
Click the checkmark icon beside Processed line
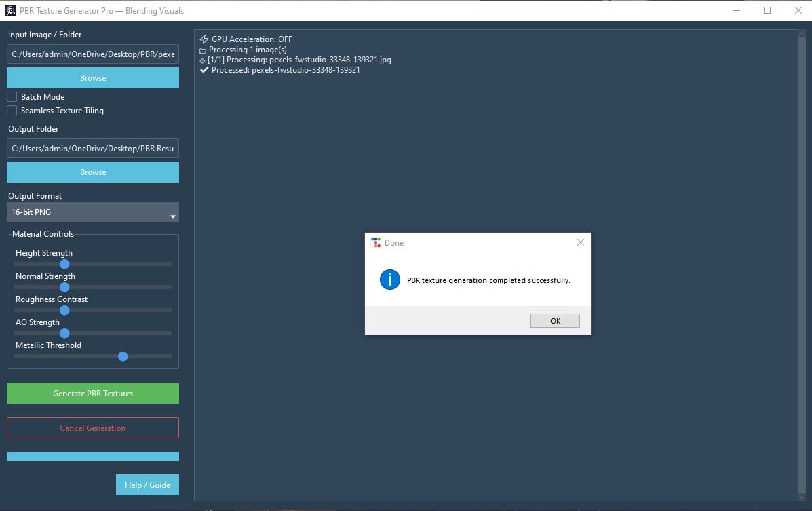[x=204, y=70]
